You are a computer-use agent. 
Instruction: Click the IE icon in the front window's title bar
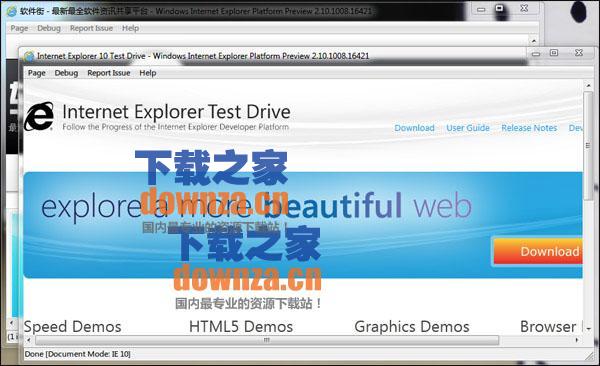click(x=29, y=56)
